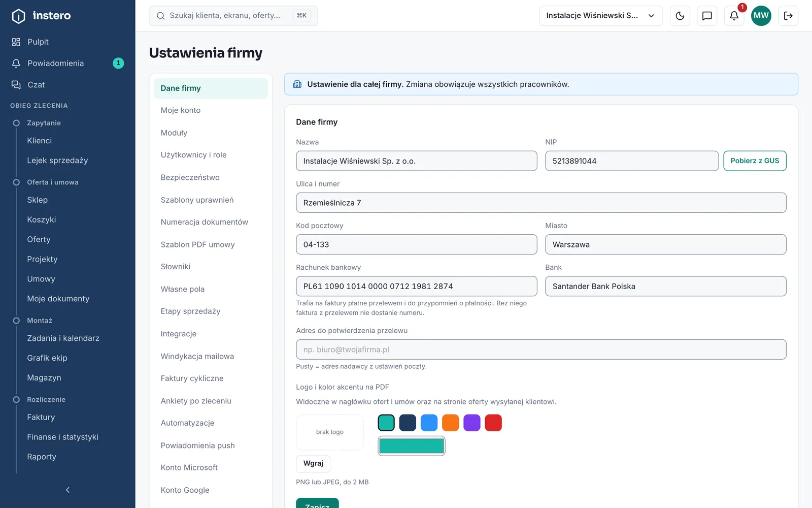The image size is (812, 508).
Task: Collapse sidebar with left chevron
Action: (x=67, y=490)
